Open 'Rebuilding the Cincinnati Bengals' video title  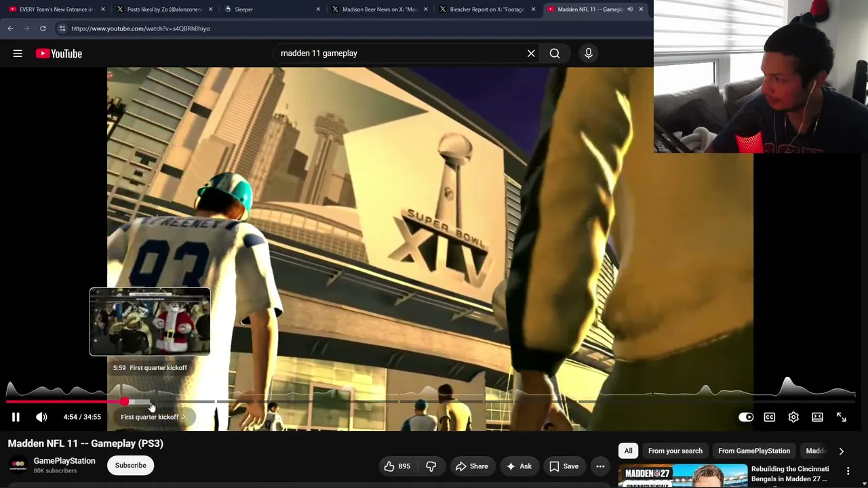pyautogui.click(x=791, y=474)
